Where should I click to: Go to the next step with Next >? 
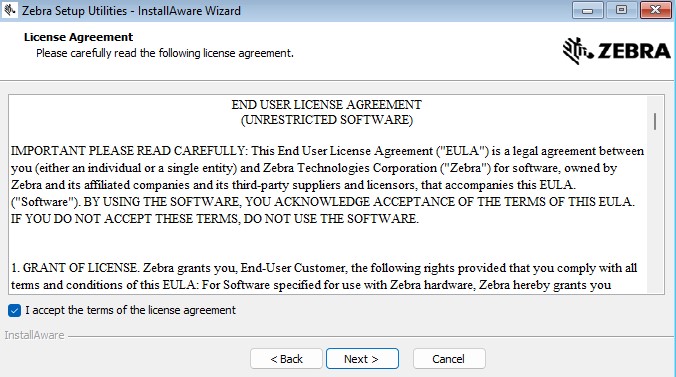point(362,359)
